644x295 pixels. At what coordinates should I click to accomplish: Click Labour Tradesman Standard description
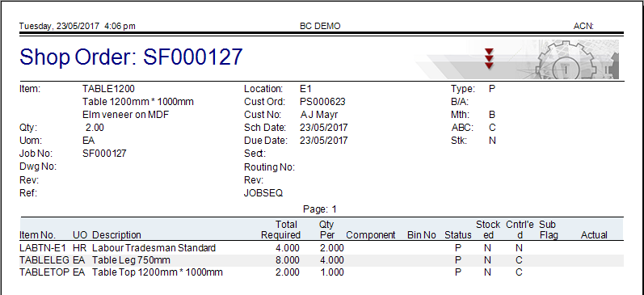tap(154, 248)
